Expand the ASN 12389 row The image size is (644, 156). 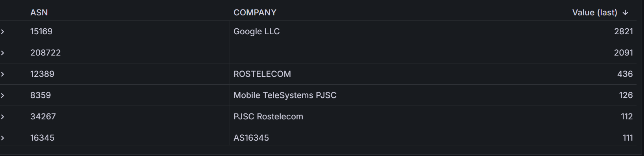point(2,74)
